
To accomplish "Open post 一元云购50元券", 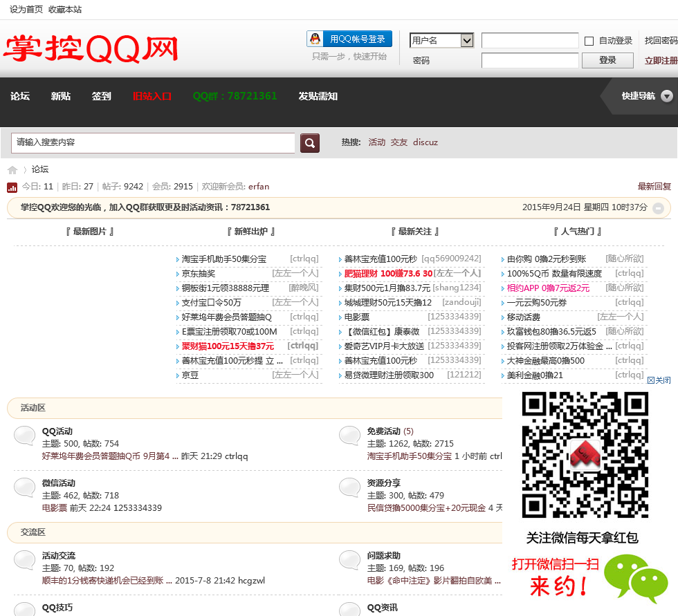I will [537, 303].
